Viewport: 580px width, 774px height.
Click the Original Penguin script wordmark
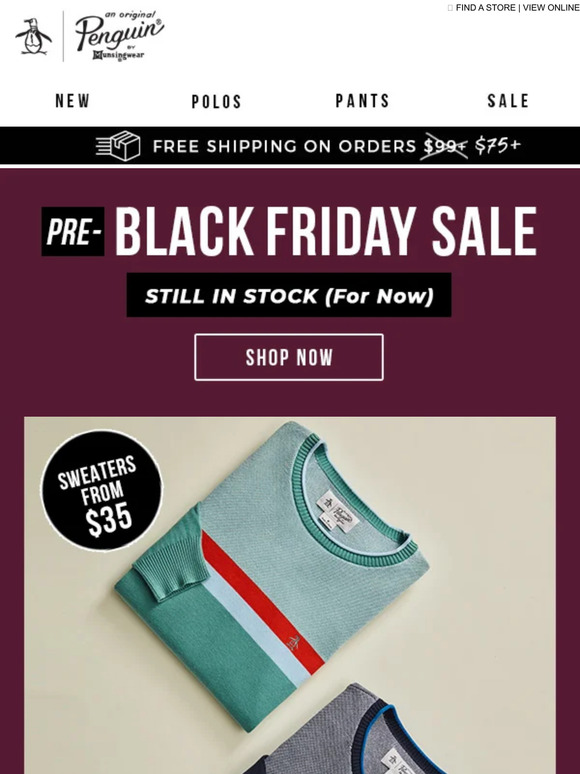click(119, 36)
